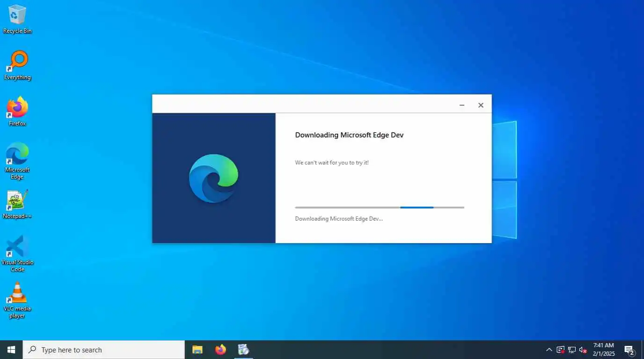This screenshot has width=644, height=359.
Task: Click the 'Downloading Microsoft Edge Dev...' status text
Action: tap(339, 219)
